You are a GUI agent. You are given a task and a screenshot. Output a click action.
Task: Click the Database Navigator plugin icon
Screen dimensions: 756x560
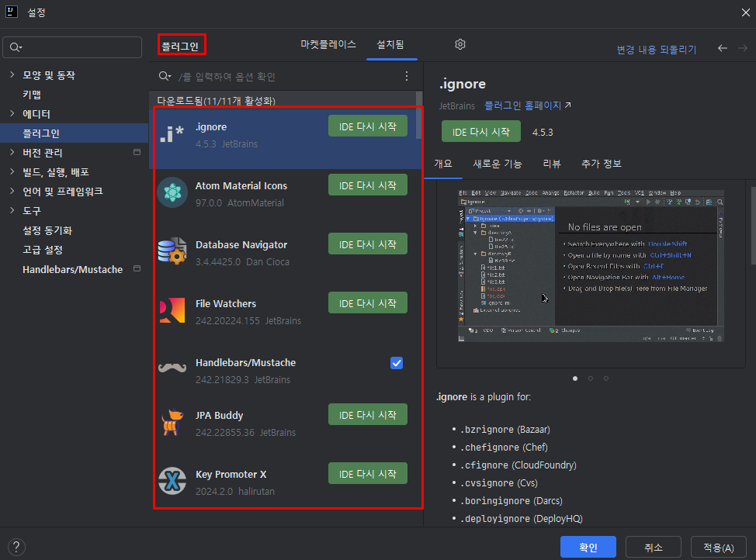172,251
